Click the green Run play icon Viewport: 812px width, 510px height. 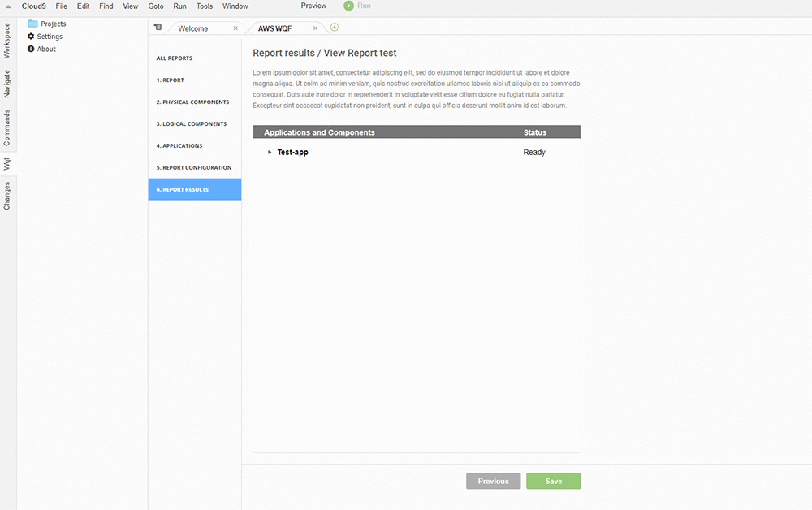pyautogui.click(x=348, y=6)
